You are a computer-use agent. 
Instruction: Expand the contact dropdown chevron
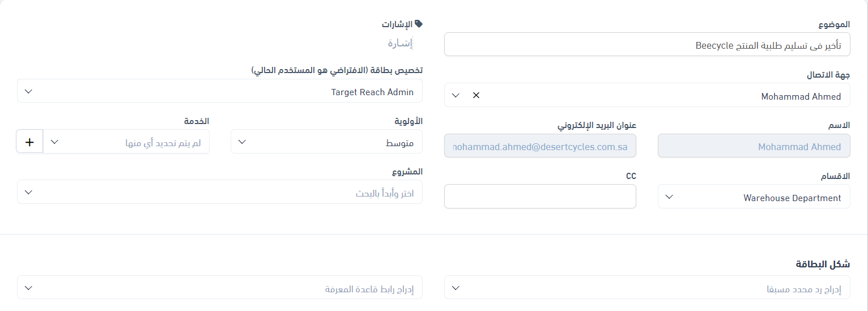[456, 95]
